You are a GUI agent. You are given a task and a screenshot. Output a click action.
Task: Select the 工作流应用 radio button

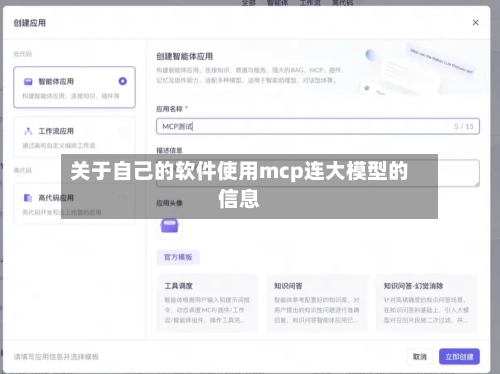click(x=123, y=131)
